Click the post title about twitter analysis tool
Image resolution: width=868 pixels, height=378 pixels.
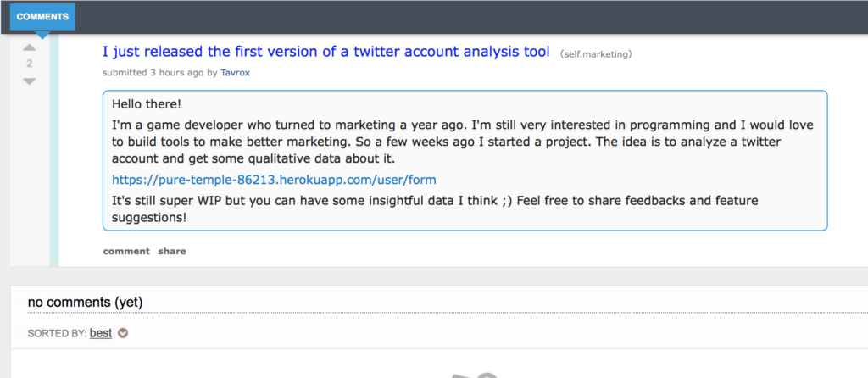click(x=326, y=52)
